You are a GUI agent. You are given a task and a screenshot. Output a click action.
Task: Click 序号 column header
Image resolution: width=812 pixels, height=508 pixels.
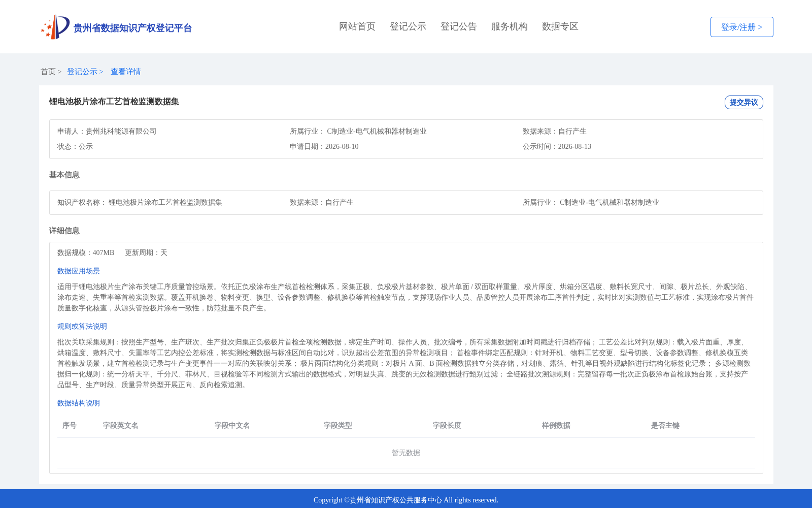click(x=70, y=425)
